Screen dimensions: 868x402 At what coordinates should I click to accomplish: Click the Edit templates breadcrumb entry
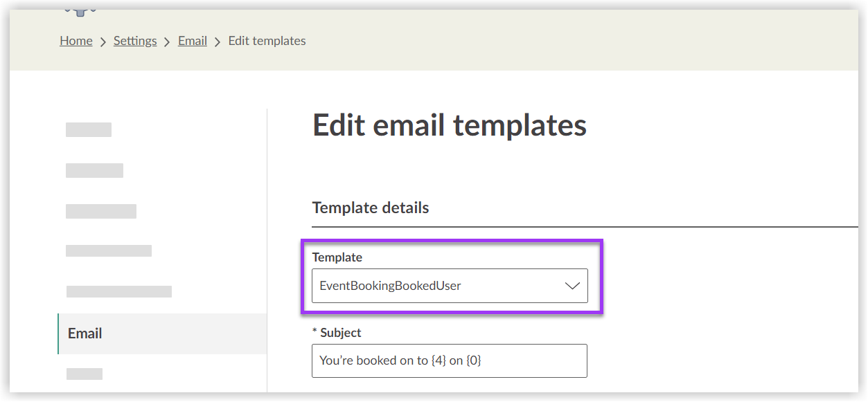click(x=267, y=41)
